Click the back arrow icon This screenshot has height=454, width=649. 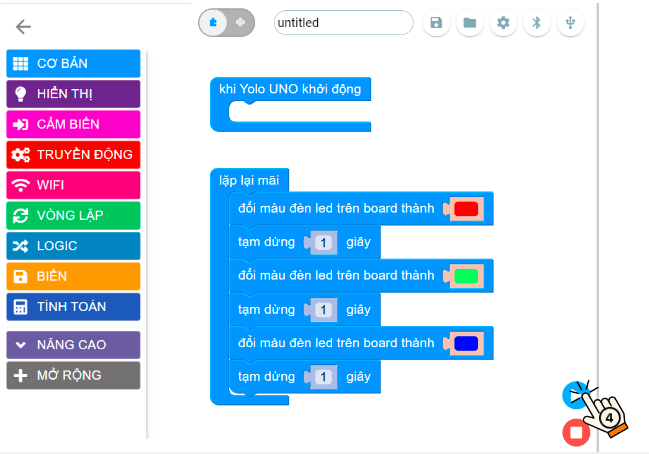tap(24, 27)
